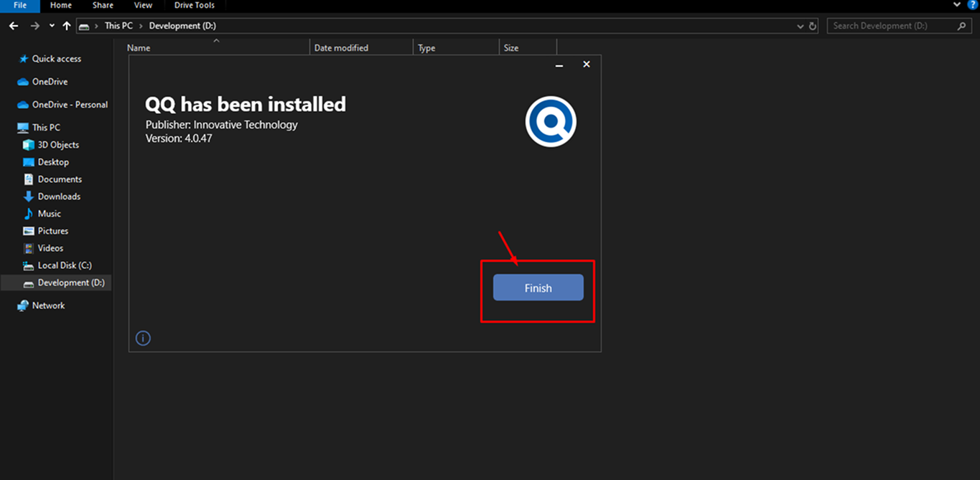
Task: Sort files by Date modified column
Action: click(362, 48)
